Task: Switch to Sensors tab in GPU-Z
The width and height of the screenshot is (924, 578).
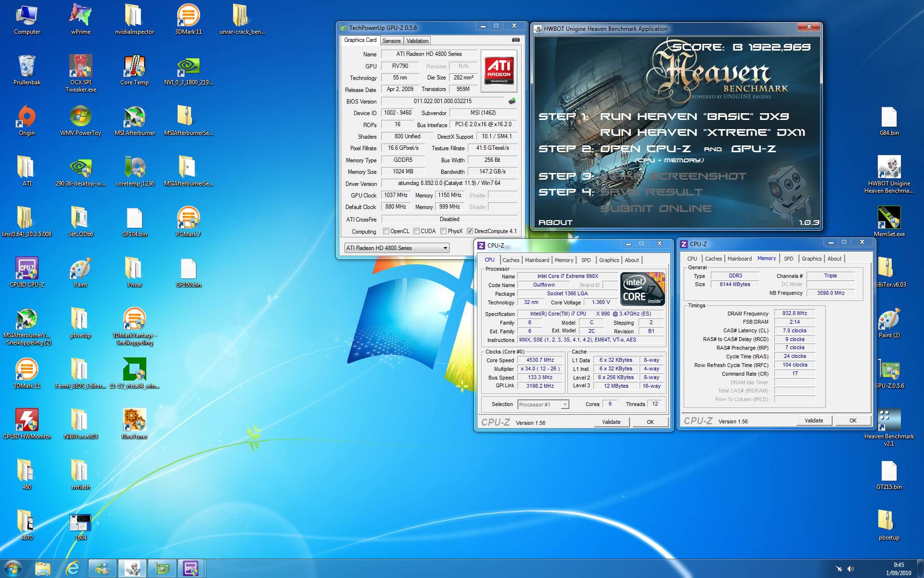Action: 391,41
